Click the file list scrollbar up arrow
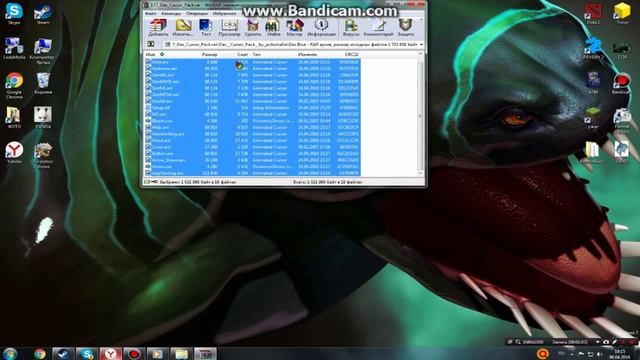This screenshot has width=640, height=360. (x=420, y=54)
